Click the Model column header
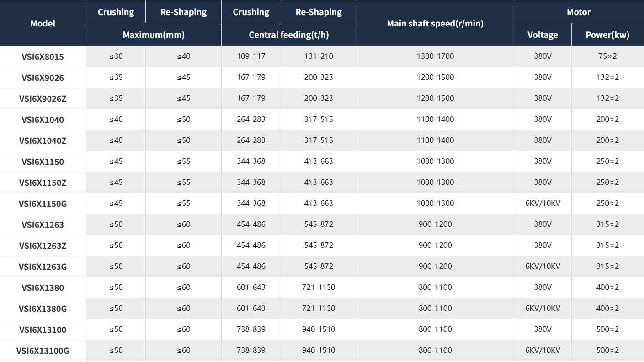This screenshot has height=362, width=644. pos(43,23)
